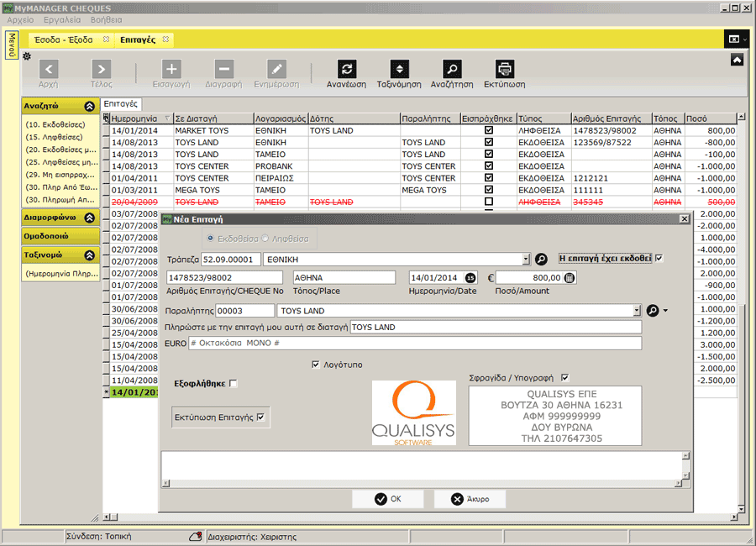
Task: Collapse the Αναζητώ panel
Action: tap(89, 106)
